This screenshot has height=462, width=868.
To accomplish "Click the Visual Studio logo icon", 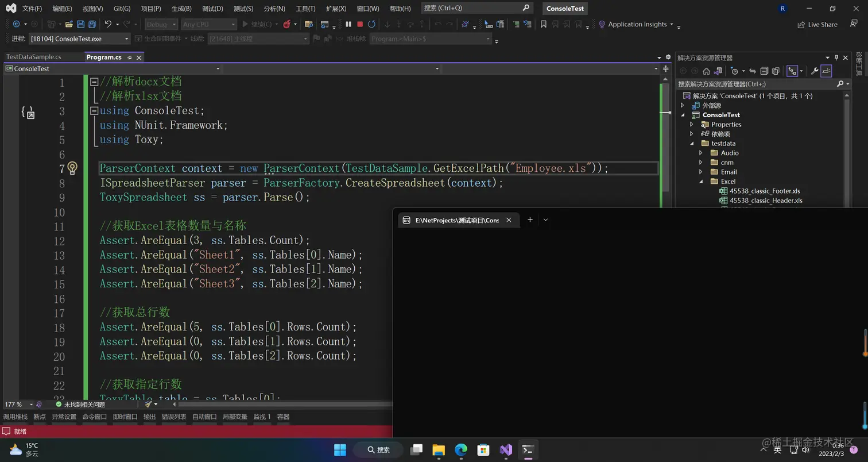I will 11,8.
